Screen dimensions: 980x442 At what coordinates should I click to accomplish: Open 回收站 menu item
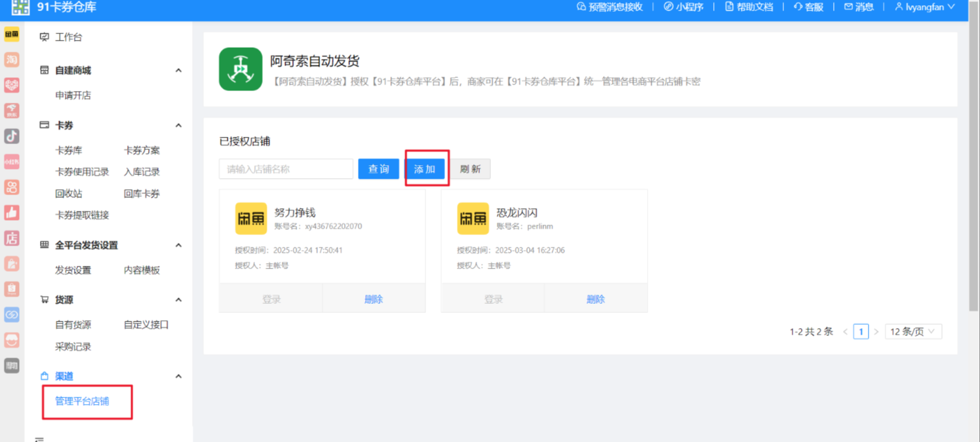pos(68,194)
